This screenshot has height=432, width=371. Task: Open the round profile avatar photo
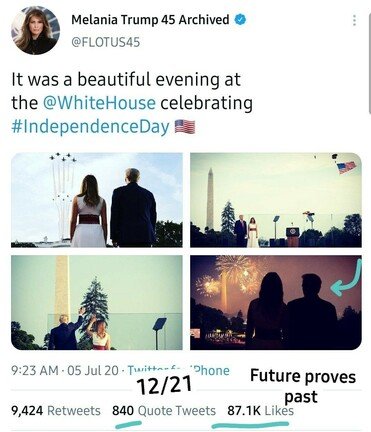(36, 30)
